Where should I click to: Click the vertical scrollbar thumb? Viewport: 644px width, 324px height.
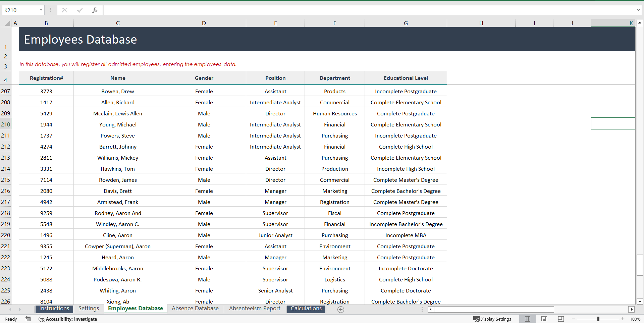pyautogui.click(x=640, y=265)
